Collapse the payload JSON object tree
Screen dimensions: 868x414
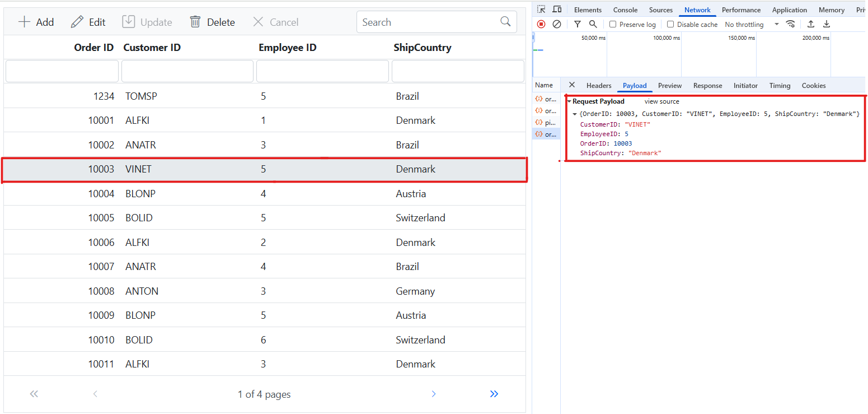click(575, 114)
